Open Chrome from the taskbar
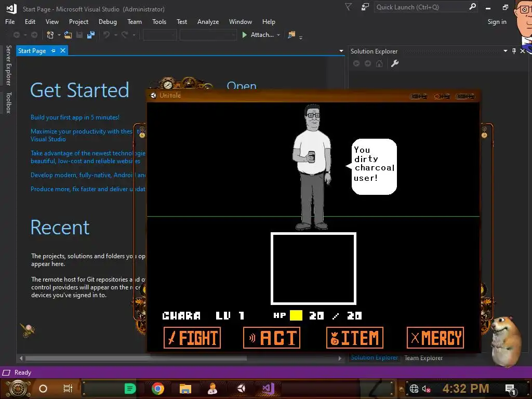532x399 pixels. pyautogui.click(x=158, y=389)
